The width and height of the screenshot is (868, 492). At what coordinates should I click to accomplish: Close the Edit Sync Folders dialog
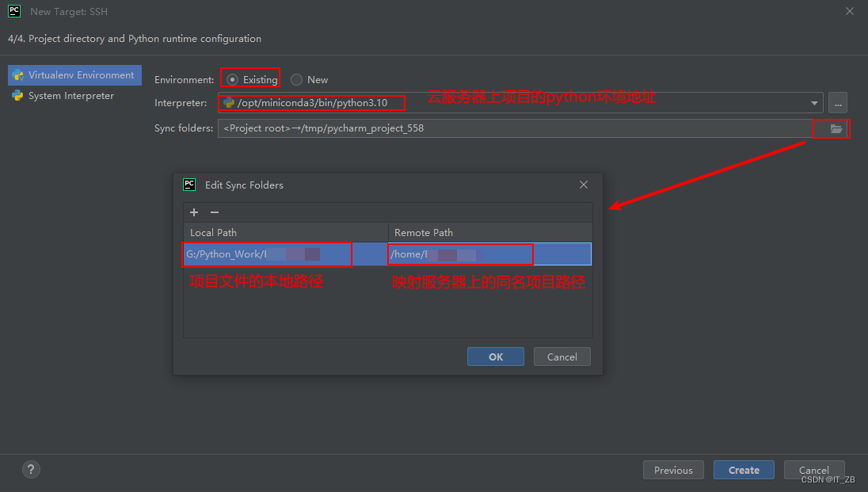(x=584, y=185)
